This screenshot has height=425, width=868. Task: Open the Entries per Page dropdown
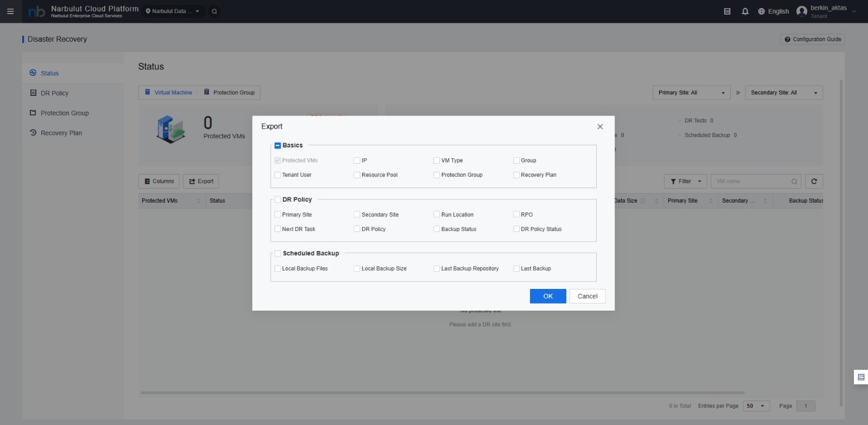[756, 406]
